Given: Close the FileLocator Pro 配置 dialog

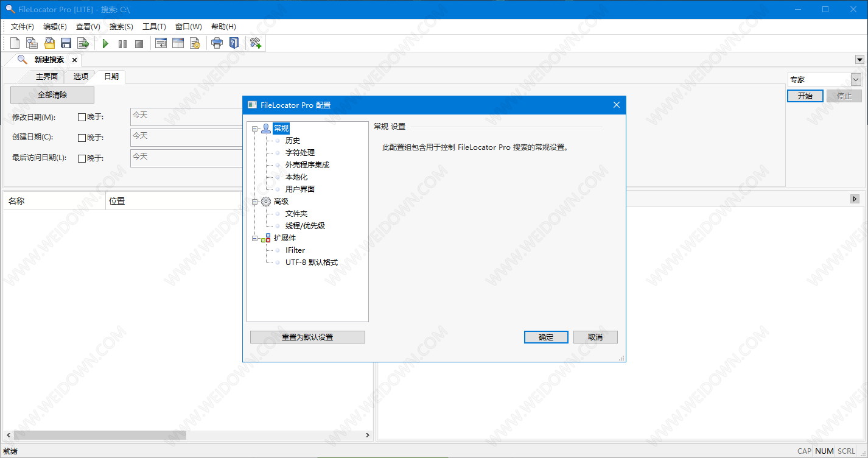Looking at the screenshot, I should coord(616,105).
